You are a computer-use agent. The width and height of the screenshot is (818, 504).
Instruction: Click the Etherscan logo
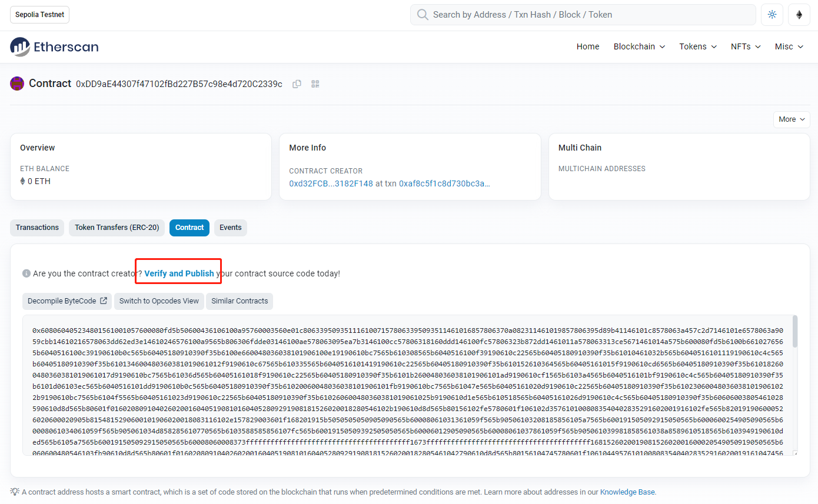coord(54,47)
